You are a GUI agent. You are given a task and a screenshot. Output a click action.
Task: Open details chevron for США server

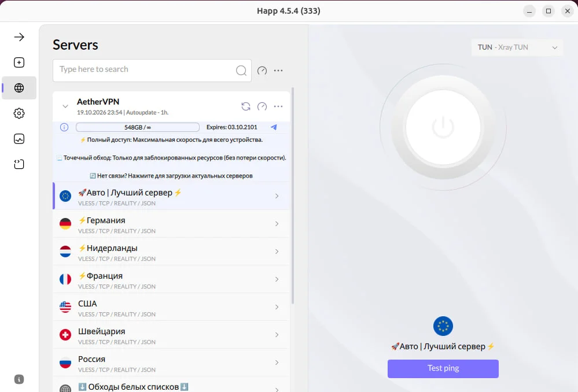click(277, 307)
